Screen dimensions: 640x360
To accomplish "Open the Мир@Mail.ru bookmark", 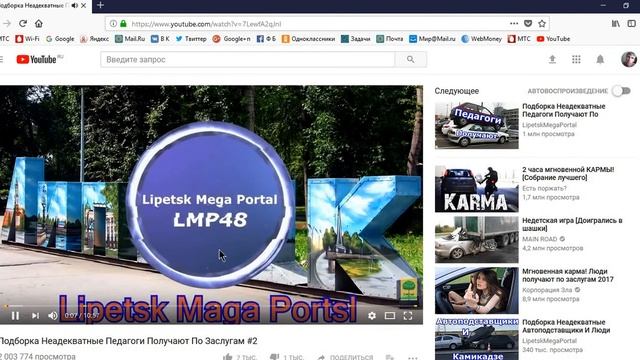I will 432,39.
